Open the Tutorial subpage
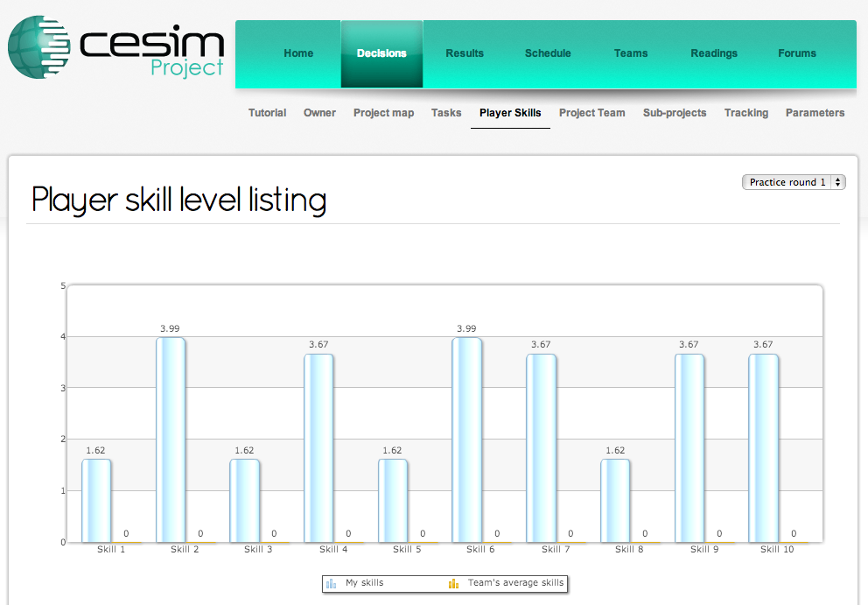868x605 pixels. pos(267,113)
